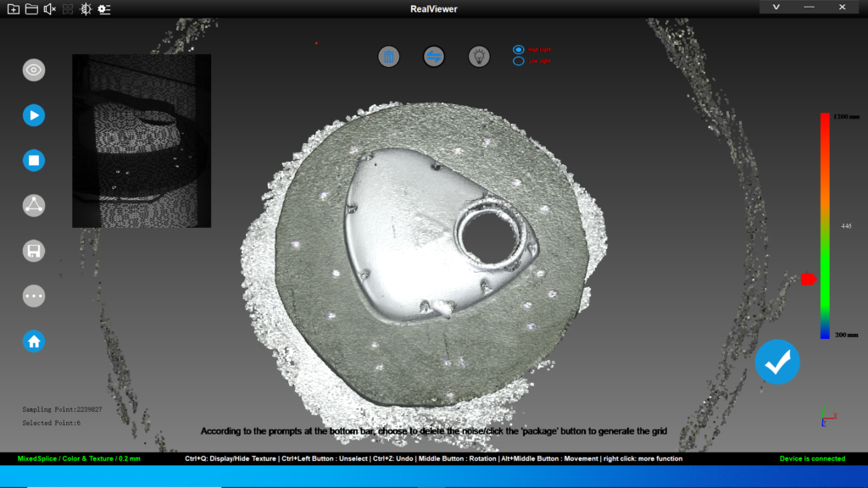Click the save project icon
868x488 pixels.
34,250
